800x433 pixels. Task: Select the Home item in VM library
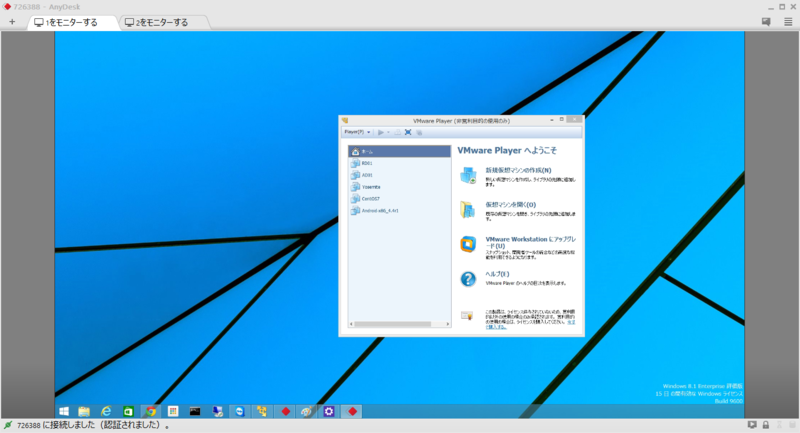click(x=399, y=151)
